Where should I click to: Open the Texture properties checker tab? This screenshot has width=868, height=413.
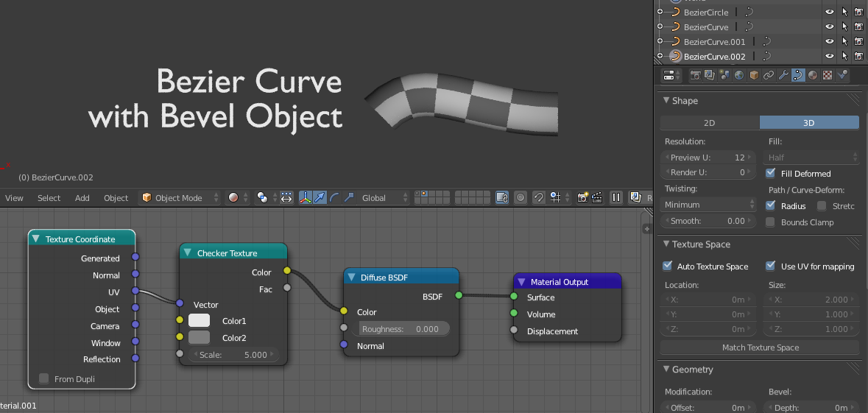(x=827, y=75)
